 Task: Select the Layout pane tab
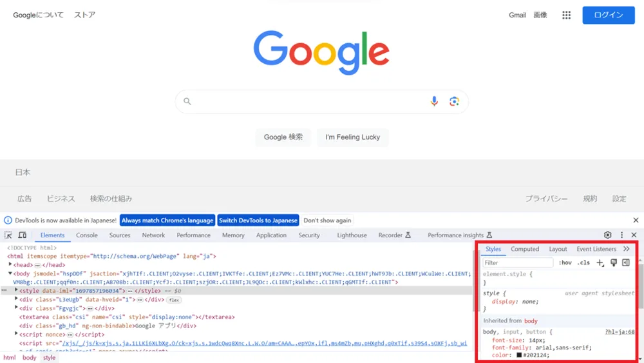[x=558, y=249]
